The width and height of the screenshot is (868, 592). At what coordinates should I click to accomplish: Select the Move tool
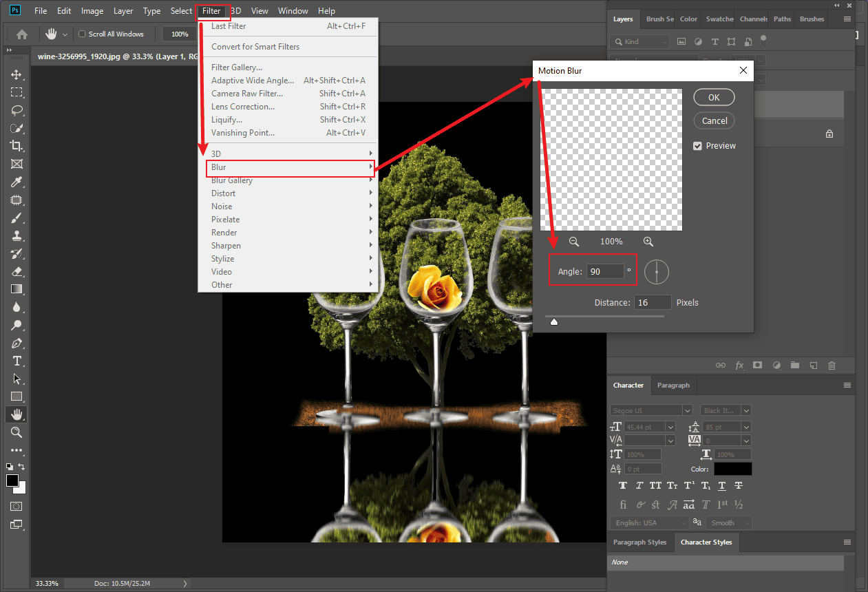click(x=15, y=74)
